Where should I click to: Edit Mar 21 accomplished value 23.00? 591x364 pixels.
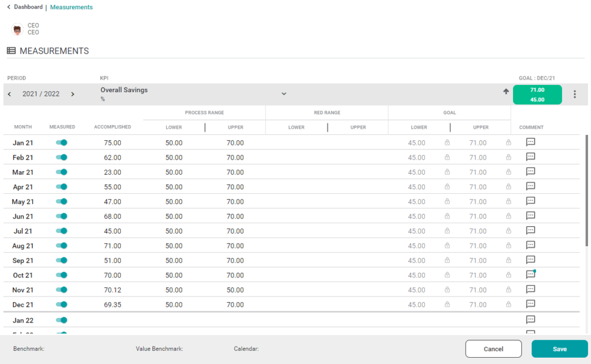(x=113, y=172)
